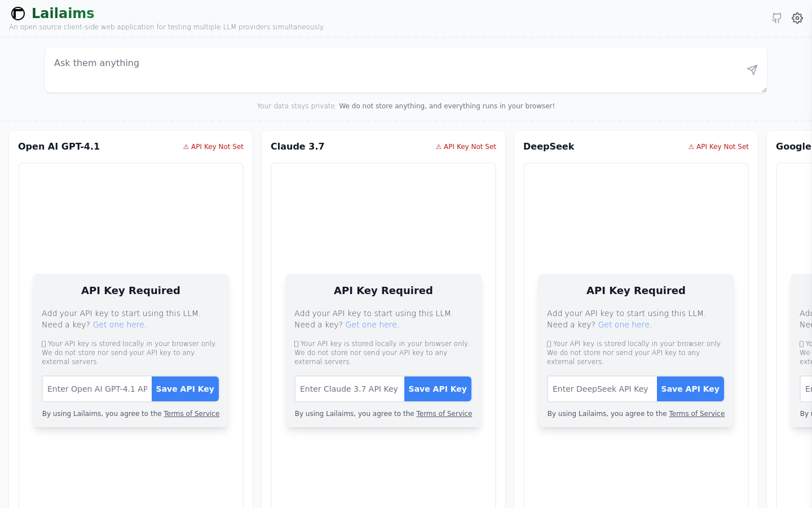Open the settings gear icon
812x508 pixels.
(x=797, y=18)
